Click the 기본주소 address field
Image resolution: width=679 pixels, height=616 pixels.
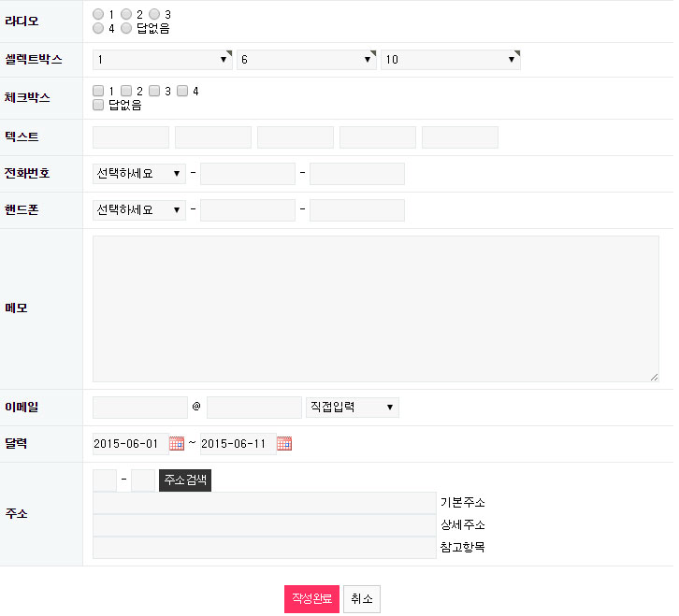(x=264, y=503)
